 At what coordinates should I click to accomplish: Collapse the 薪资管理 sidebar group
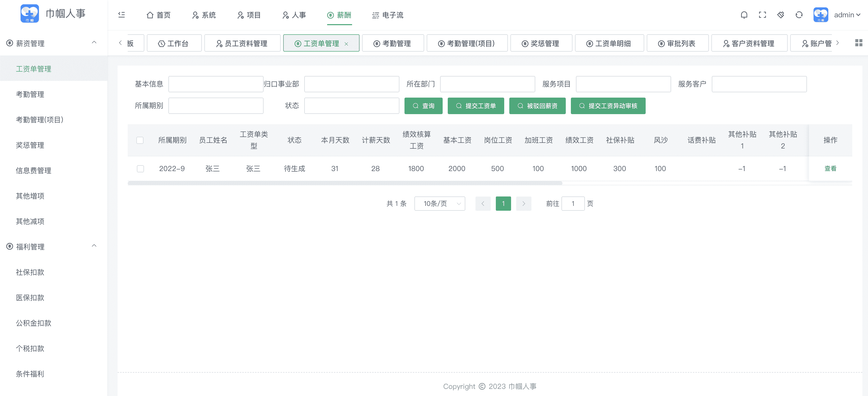[x=94, y=42]
